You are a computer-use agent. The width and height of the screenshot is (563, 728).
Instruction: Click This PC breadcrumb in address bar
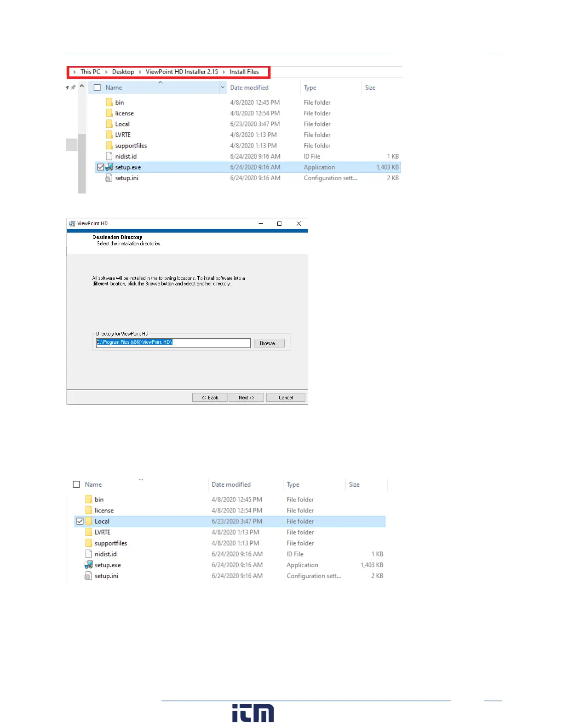[x=90, y=72]
